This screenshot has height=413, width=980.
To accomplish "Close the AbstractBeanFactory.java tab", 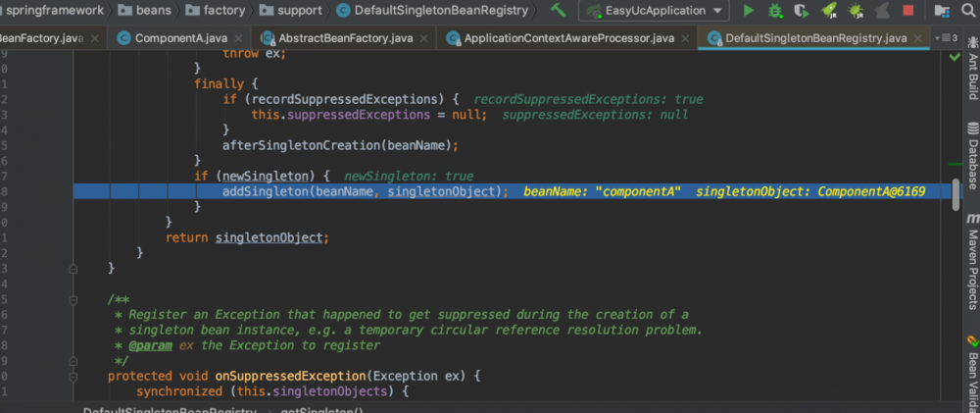I will coord(424,38).
